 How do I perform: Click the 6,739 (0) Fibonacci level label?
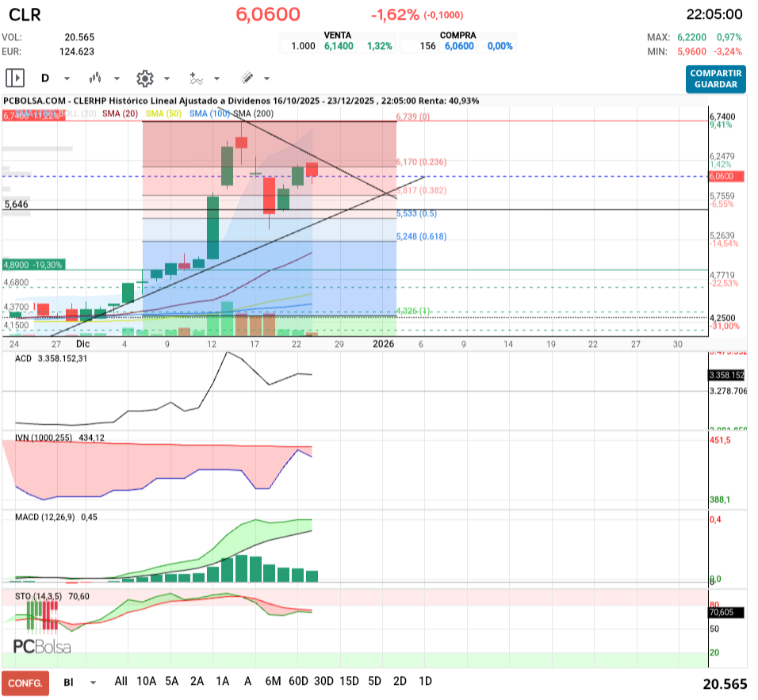coord(413,117)
